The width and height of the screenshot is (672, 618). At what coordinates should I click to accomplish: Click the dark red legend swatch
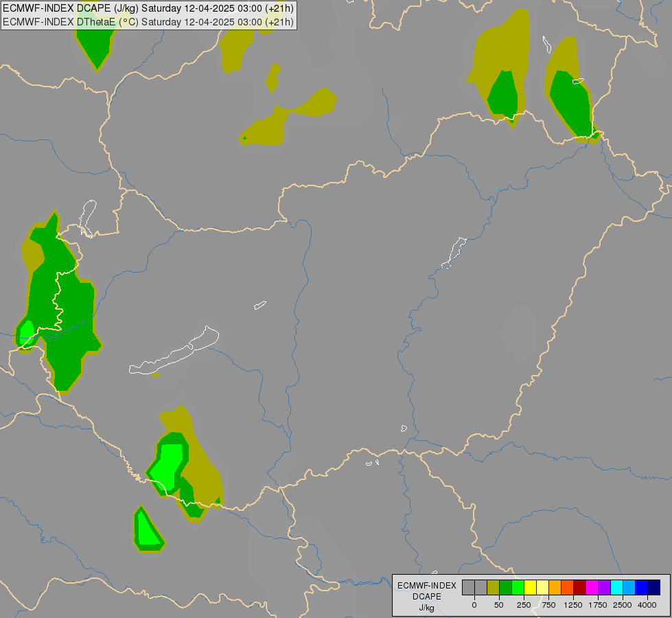point(580,588)
